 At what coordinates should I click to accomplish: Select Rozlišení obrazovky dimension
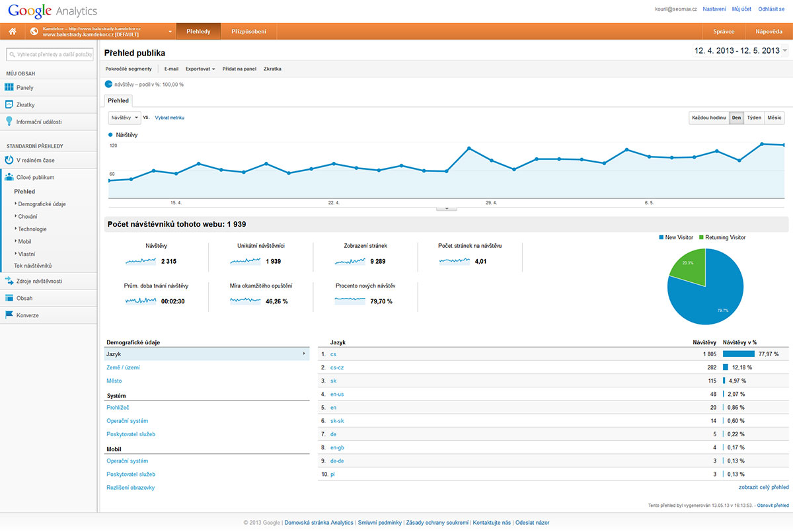click(x=131, y=488)
